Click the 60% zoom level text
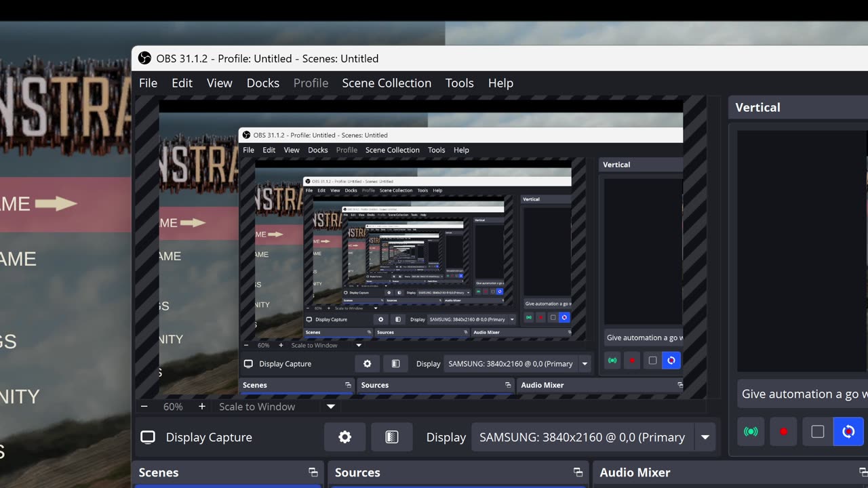Screen dimensions: 868x488 173,407
